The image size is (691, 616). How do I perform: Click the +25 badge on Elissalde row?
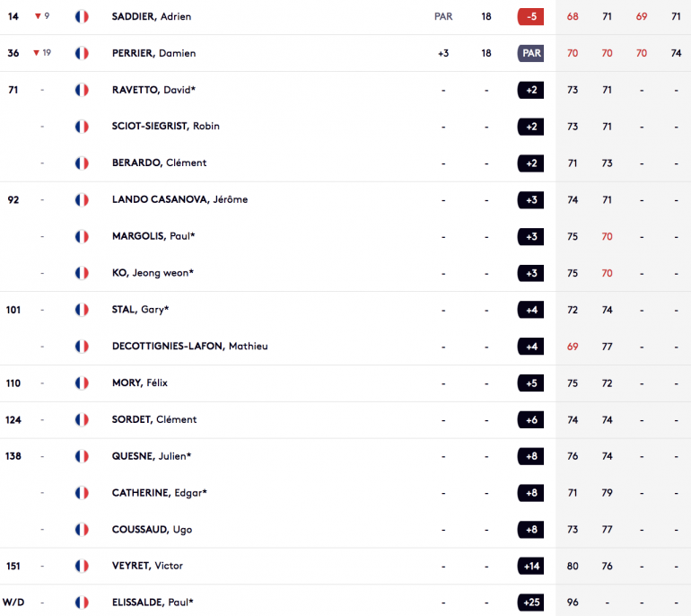coord(530,603)
